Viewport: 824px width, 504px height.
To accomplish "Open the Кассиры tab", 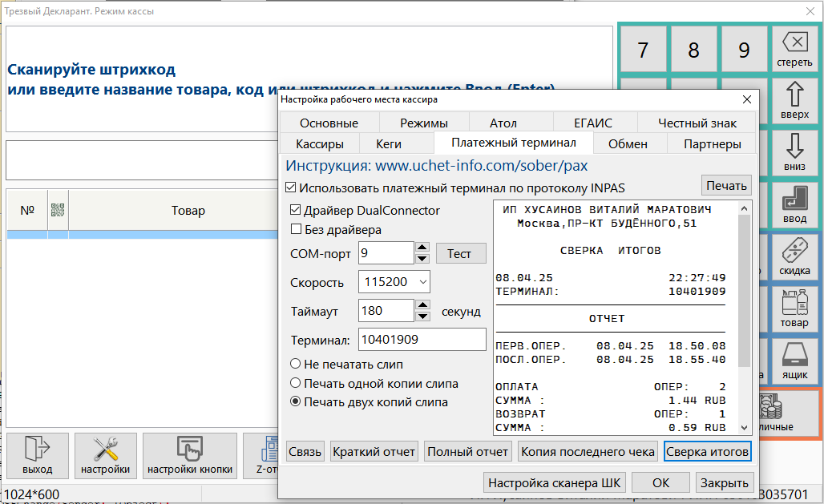I will click(320, 144).
